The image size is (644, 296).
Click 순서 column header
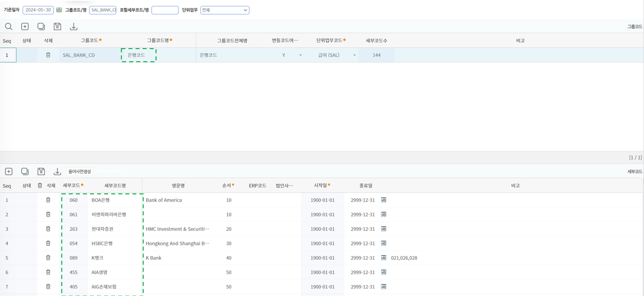point(228,186)
